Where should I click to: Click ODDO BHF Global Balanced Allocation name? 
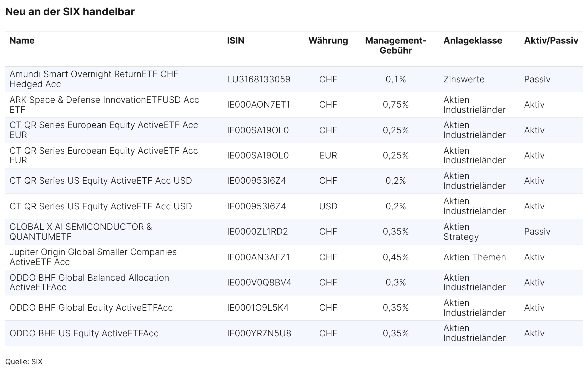pos(89,282)
